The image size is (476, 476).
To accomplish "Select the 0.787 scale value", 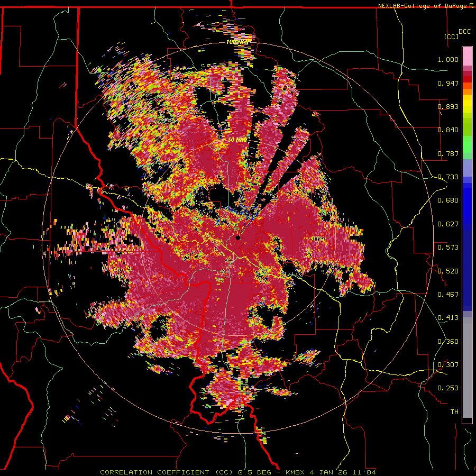I will pyautogui.click(x=448, y=153).
